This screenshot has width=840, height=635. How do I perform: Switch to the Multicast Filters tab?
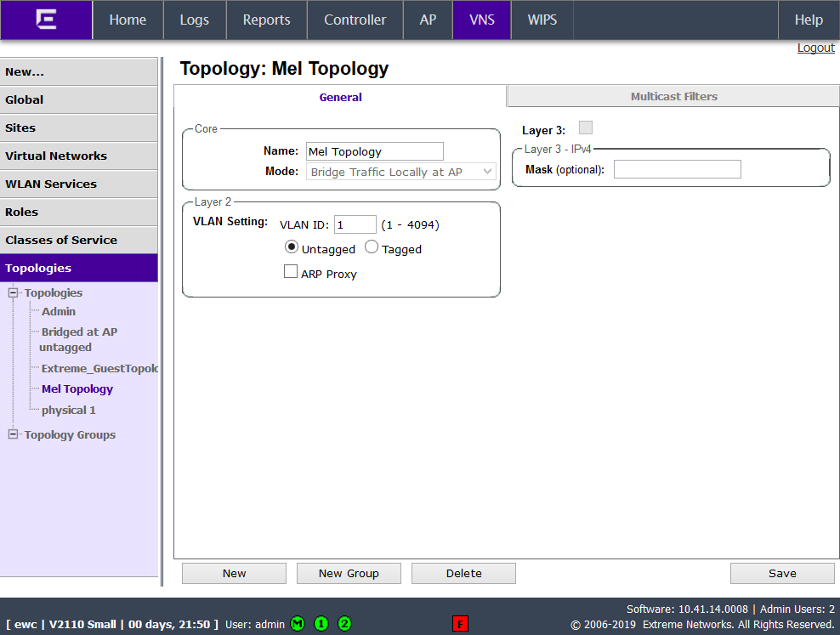[x=673, y=96]
